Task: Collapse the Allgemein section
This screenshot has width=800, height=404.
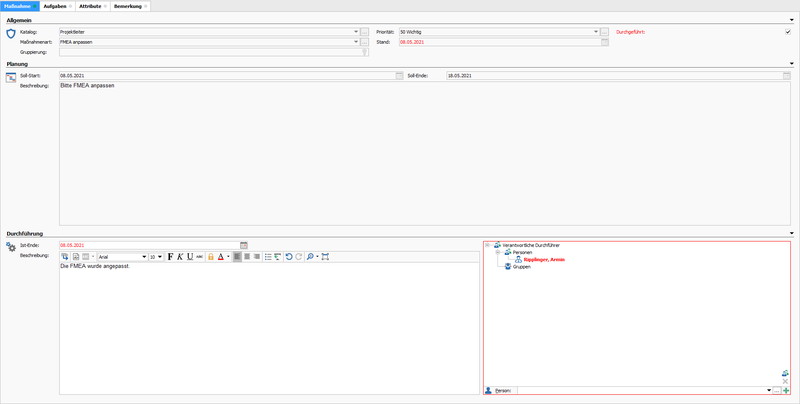Action: coord(791,21)
